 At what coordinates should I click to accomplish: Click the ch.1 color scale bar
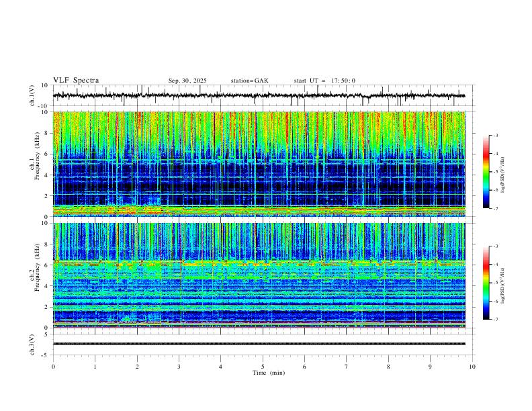point(486,172)
